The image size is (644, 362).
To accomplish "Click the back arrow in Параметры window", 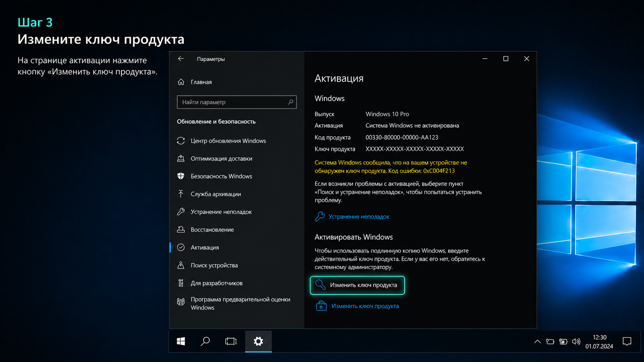I will pos(181,59).
